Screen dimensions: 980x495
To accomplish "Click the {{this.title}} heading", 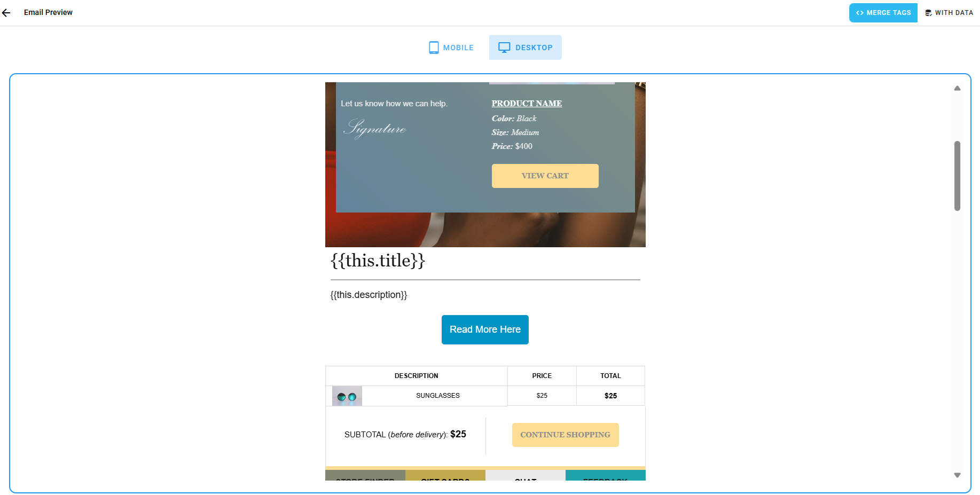I will click(x=378, y=261).
